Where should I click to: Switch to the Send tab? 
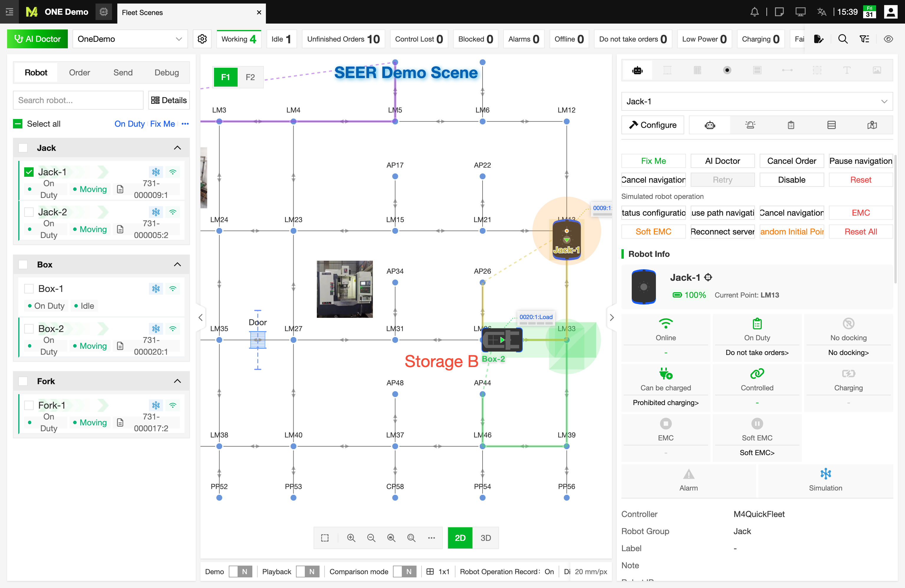tap(123, 72)
